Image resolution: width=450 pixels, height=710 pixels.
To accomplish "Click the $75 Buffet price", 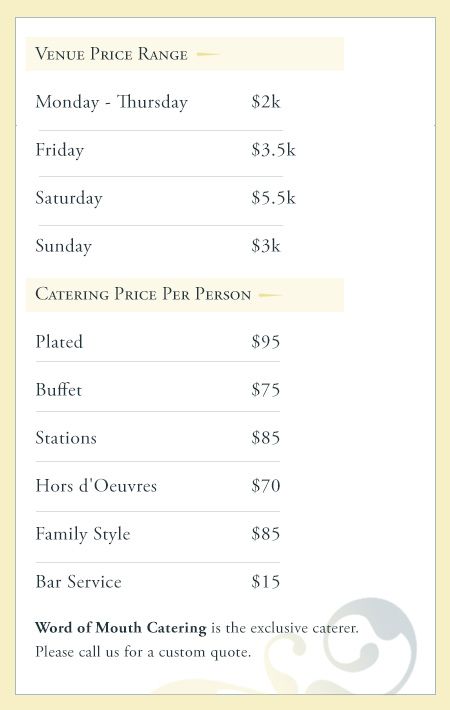I will pyautogui.click(x=266, y=389).
